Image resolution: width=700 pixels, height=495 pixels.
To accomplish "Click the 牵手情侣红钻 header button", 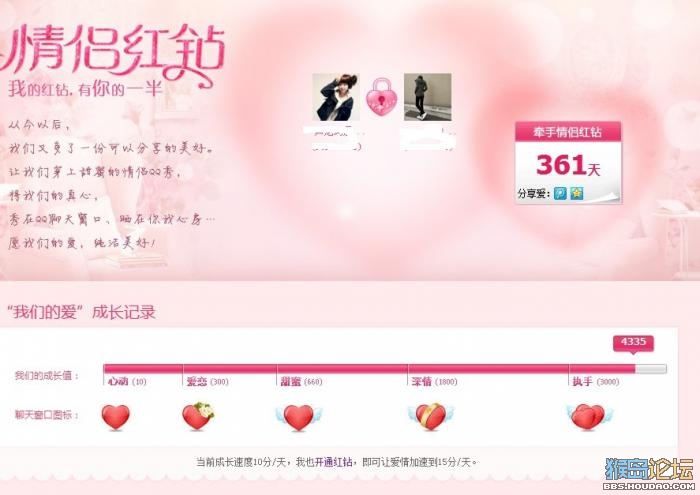I will coord(568,132).
